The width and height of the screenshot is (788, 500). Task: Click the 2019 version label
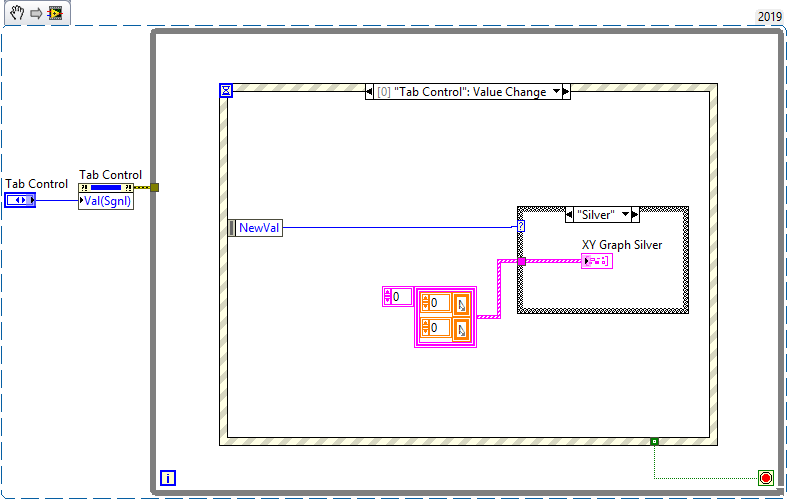pos(769,17)
